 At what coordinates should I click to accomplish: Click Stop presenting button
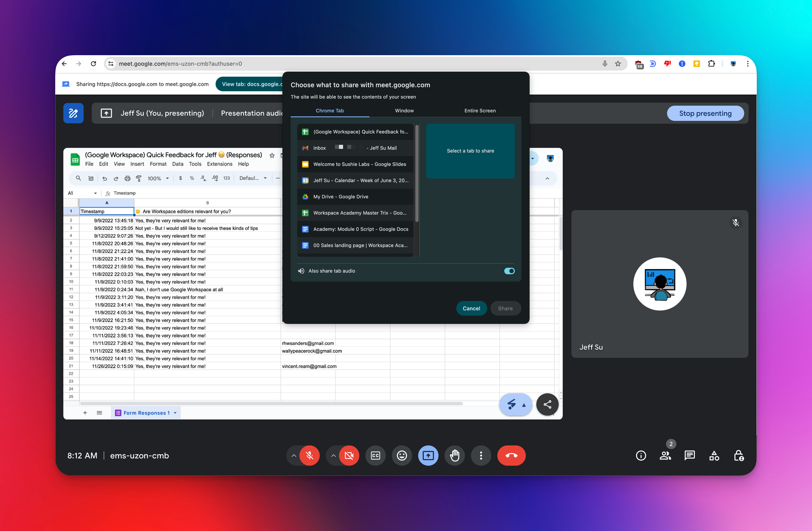click(x=705, y=113)
